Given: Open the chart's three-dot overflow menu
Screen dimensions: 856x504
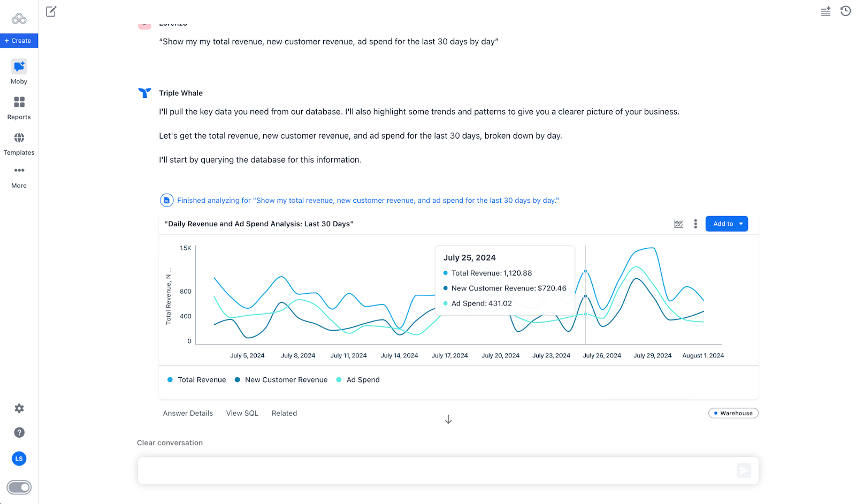Looking at the screenshot, I should [695, 224].
